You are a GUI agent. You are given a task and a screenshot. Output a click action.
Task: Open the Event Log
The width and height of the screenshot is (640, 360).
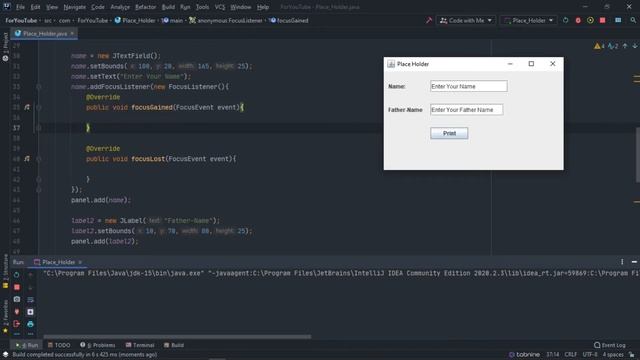tap(609, 345)
